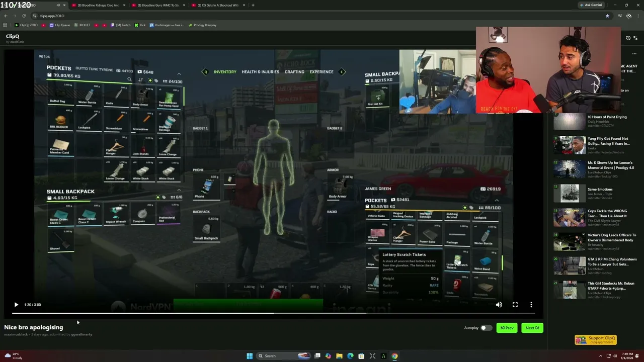
Task: Bookmark this page with the star icon
Action: point(607,16)
